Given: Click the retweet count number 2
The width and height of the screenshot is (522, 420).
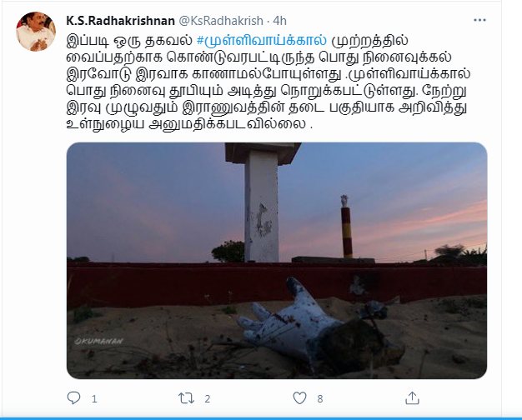Looking at the screenshot, I should [208, 398].
